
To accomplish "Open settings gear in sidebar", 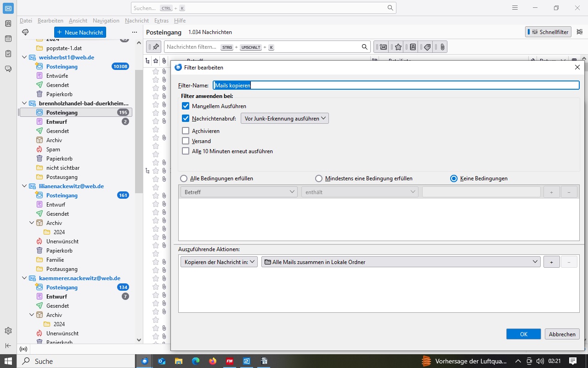I will pyautogui.click(x=8, y=331).
